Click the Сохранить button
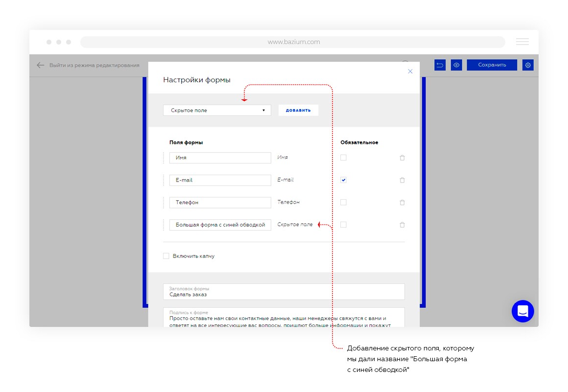The image size is (568, 392). click(492, 65)
